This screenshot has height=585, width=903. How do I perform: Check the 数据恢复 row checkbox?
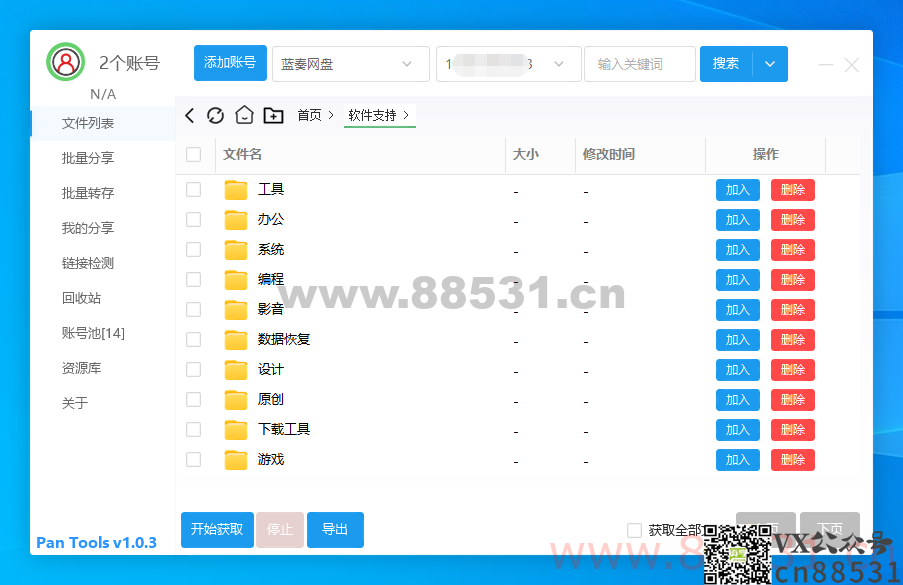(194, 339)
